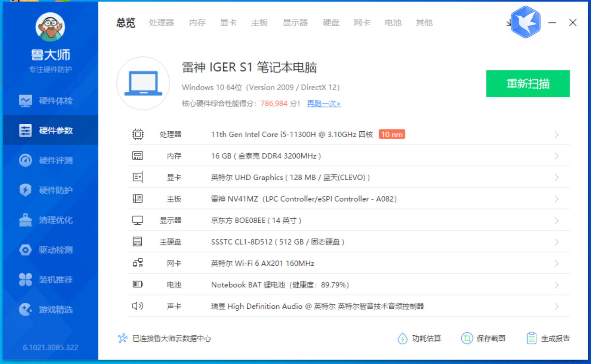Switch to the 网卡 tab
The height and width of the screenshot is (364, 591).
tap(362, 23)
